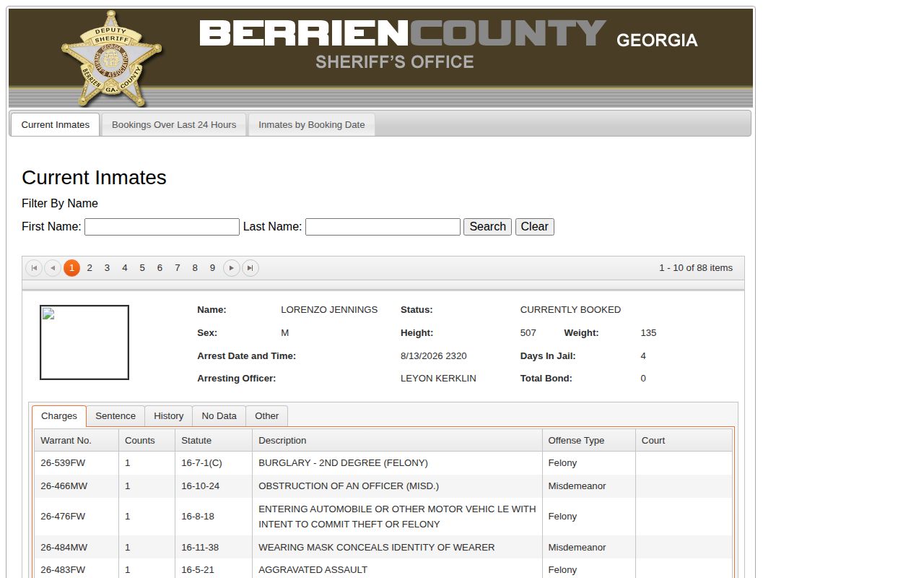
Task: Select the Current Inmates tab
Action: [x=56, y=124]
